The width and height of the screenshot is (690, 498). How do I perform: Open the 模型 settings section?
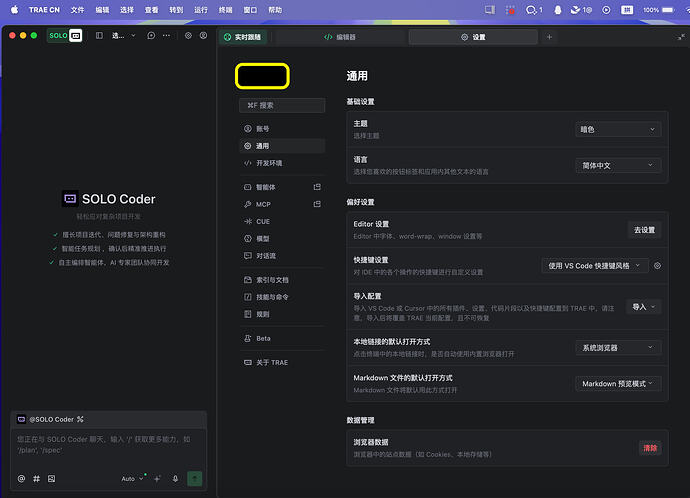282,238
